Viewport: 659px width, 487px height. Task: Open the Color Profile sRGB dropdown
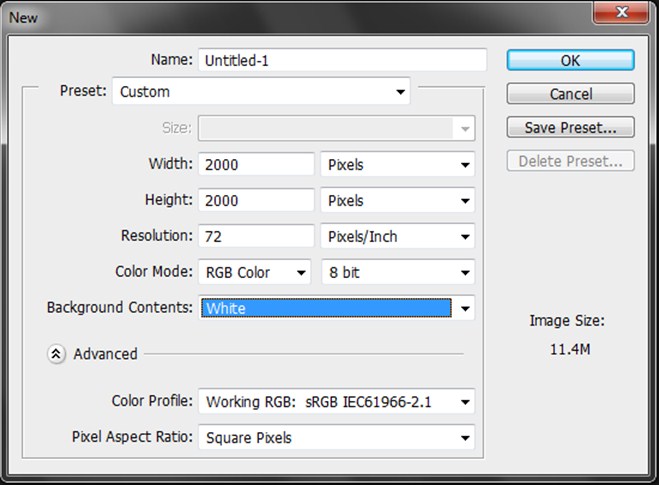(337, 402)
